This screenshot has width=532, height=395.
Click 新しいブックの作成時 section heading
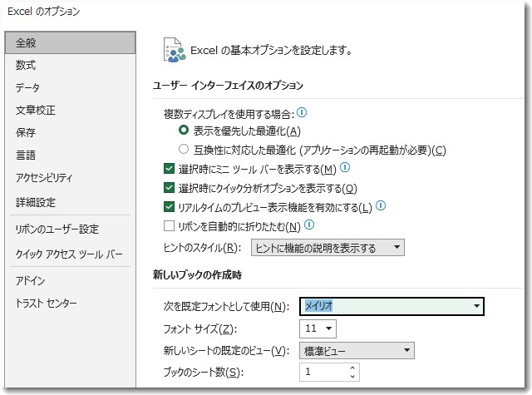tap(197, 274)
